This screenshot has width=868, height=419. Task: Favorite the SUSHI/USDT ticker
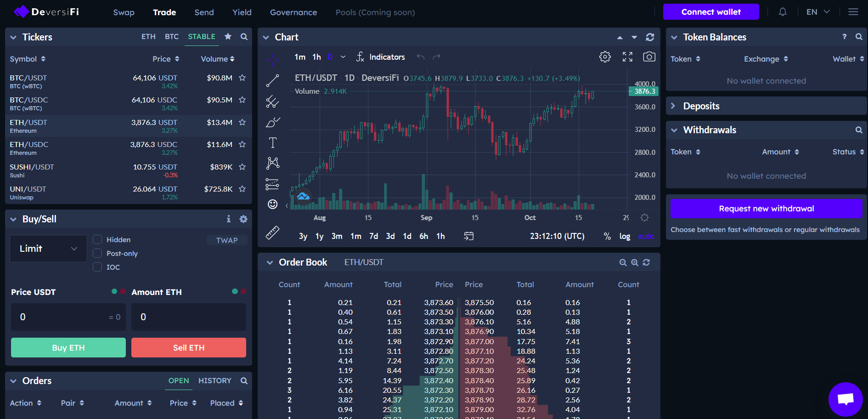coord(242,167)
